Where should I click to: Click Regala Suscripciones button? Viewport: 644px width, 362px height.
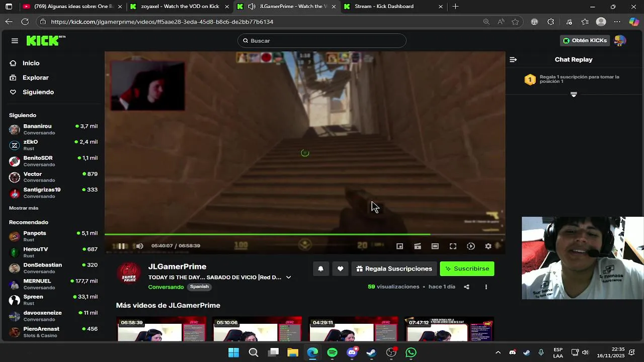coord(394,269)
